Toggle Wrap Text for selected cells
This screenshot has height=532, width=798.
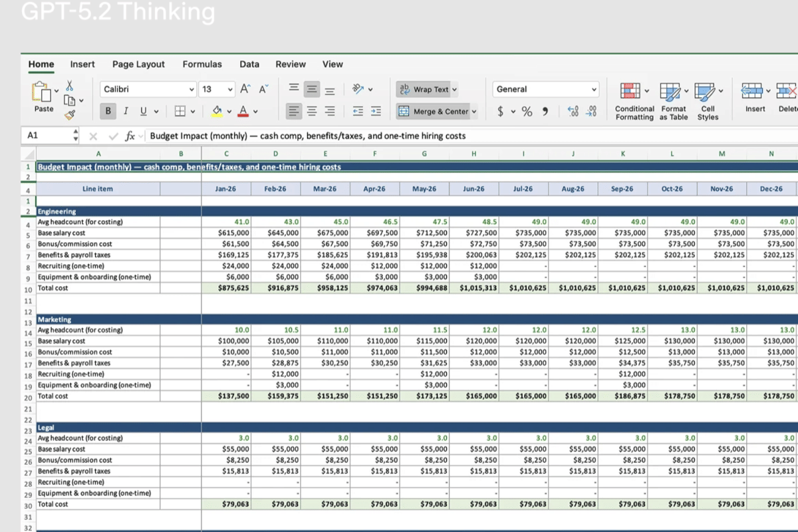[x=424, y=88]
